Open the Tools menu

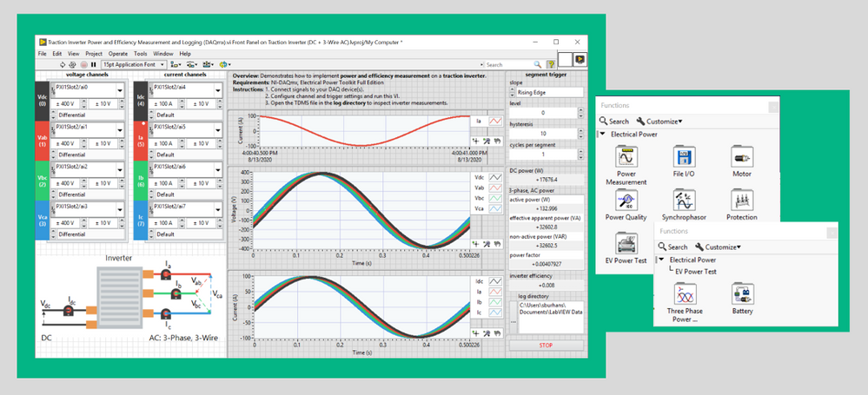click(x=141, y=54)
